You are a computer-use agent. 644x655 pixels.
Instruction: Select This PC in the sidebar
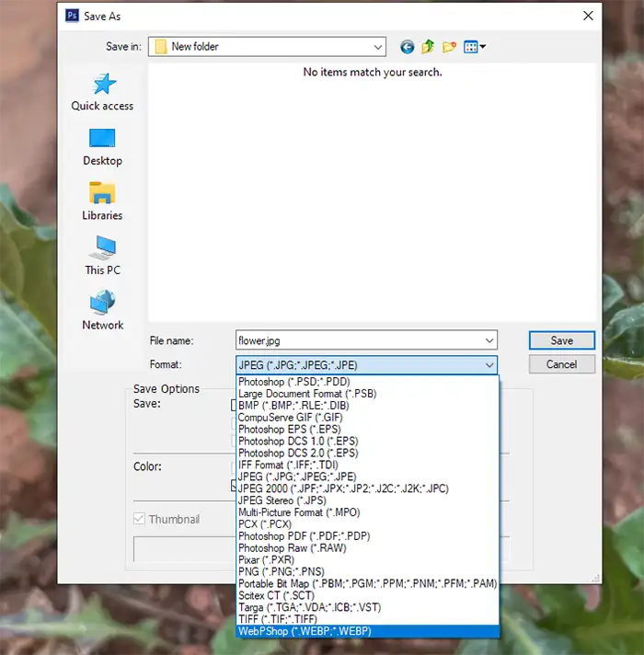coord(102,256)
